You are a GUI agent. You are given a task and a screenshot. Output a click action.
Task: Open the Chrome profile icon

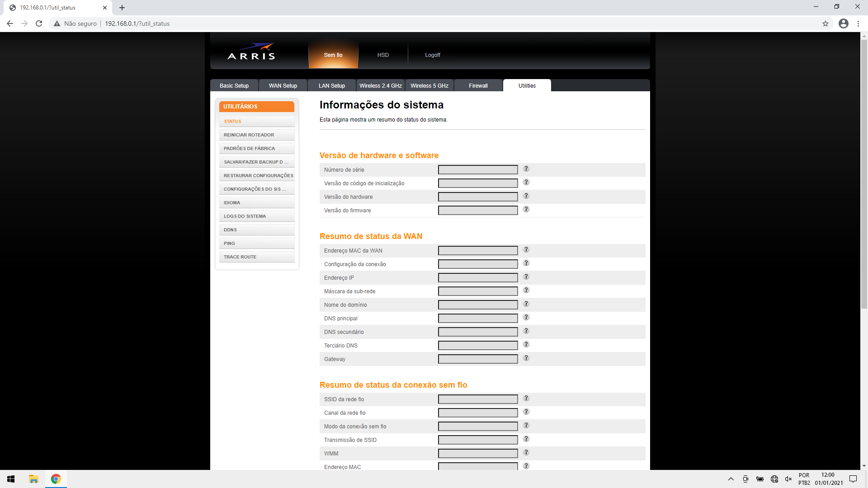click(x=844, y=23)
